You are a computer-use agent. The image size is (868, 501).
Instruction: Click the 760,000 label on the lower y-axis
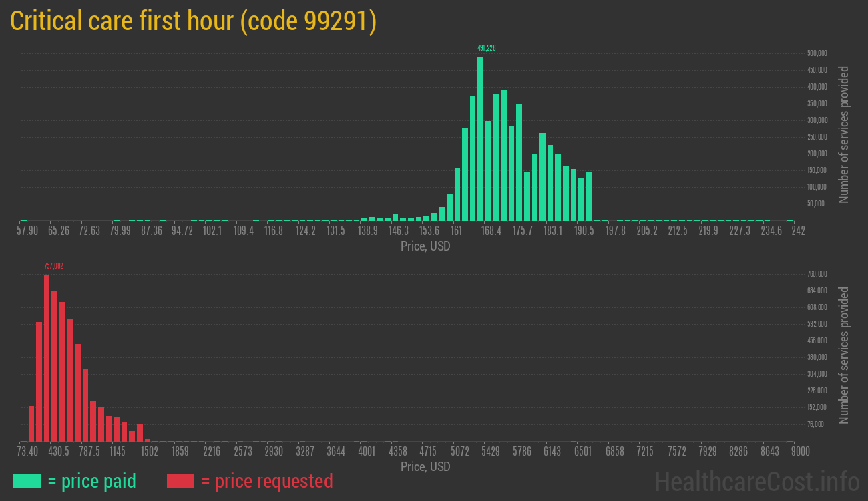(x=817, y=274)
